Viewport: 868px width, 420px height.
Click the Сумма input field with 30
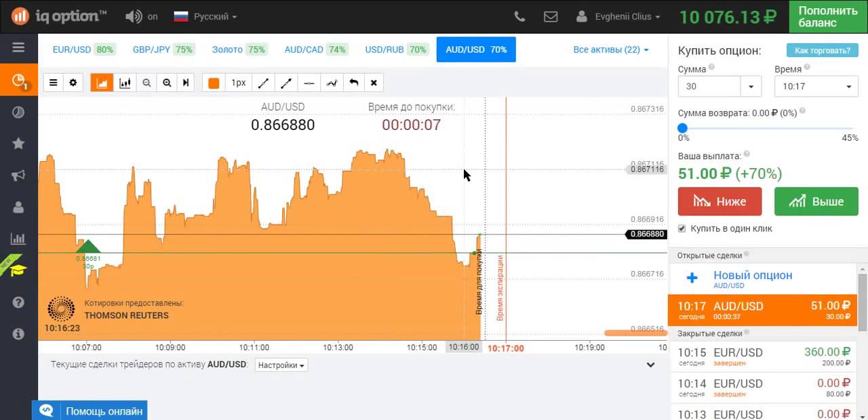click(709, 87)
